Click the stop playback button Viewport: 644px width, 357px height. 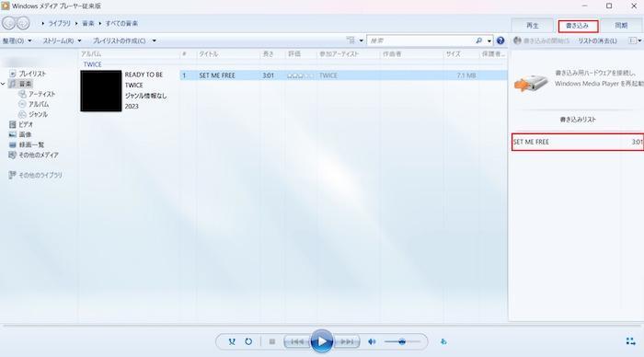pos(272,341)
